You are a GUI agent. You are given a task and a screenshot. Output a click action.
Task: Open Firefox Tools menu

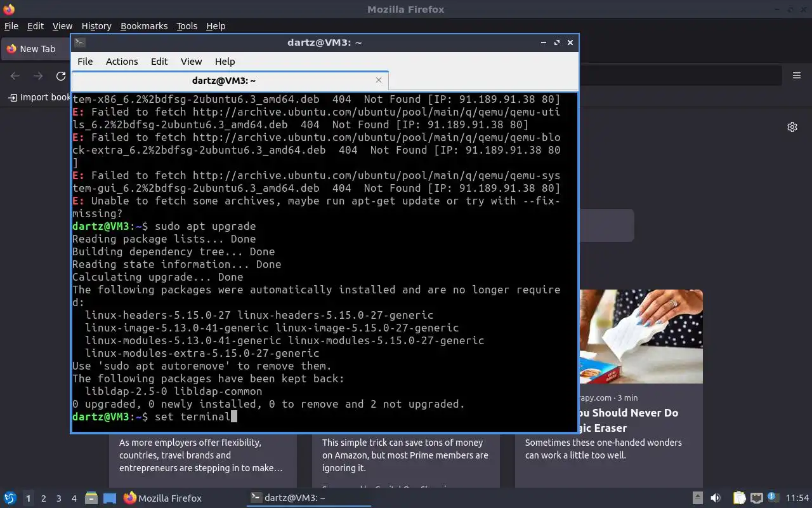[x=187, y=26]
